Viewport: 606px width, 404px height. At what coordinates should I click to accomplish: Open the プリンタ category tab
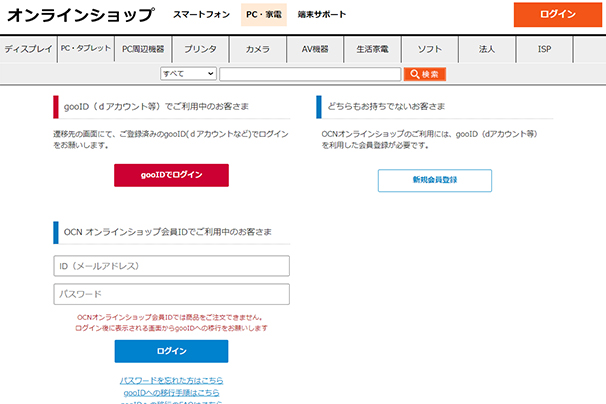pyautogui.click(x=200, y=49)
